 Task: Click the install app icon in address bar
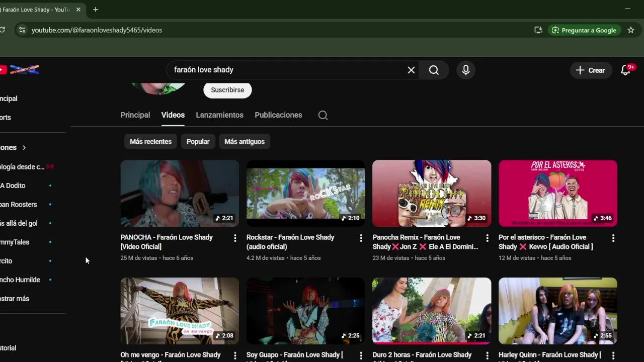538,30
